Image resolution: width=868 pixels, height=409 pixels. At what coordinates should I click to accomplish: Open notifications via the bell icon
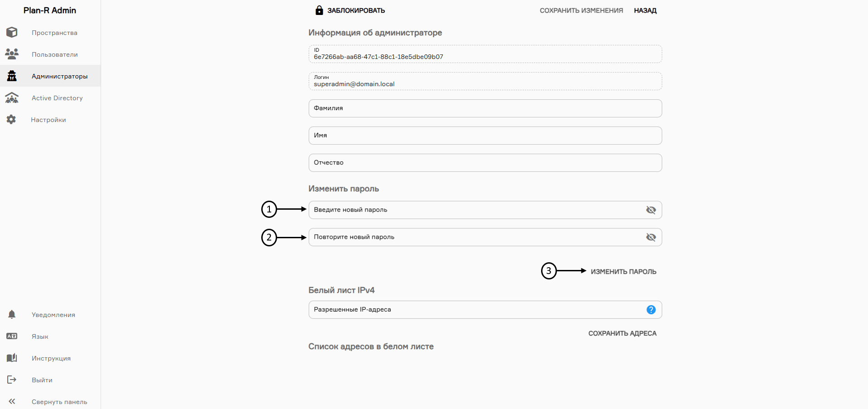12,314
